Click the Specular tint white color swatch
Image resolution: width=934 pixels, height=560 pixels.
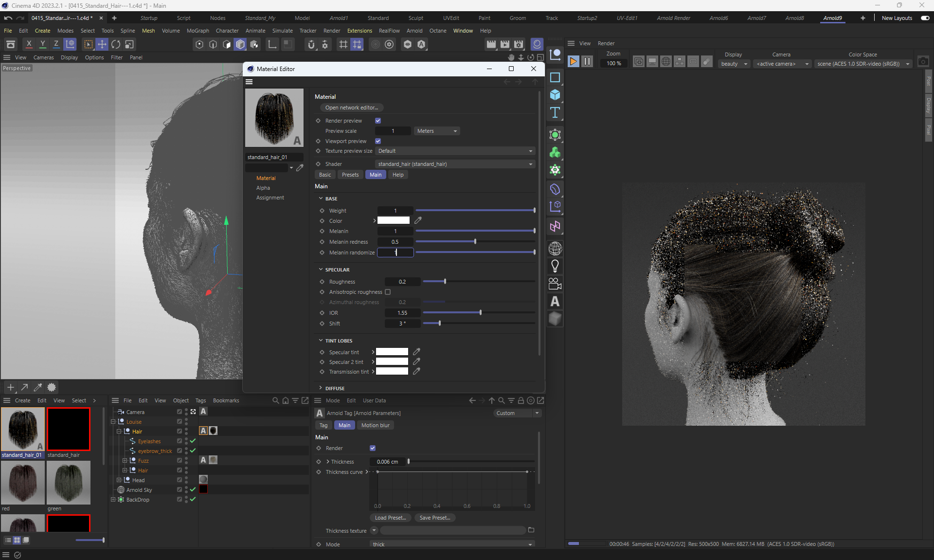(392, 352)
